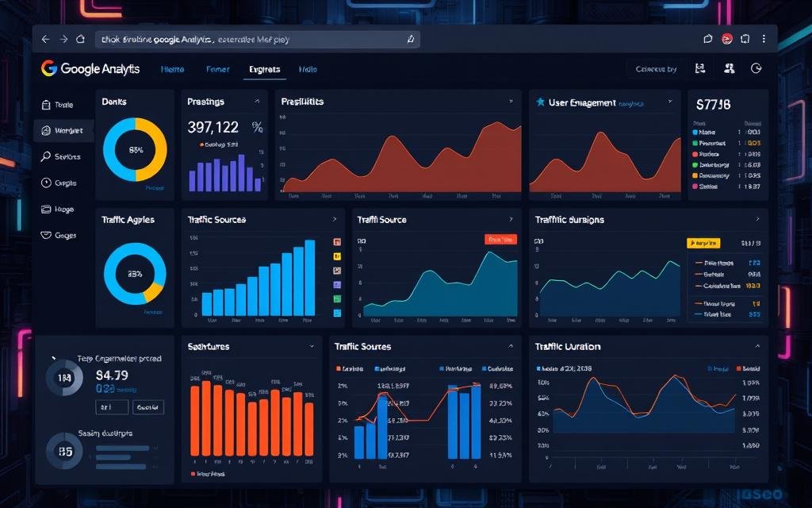Open the first tab next to the logo
This screenshot has height=508, width=812.
172,70
